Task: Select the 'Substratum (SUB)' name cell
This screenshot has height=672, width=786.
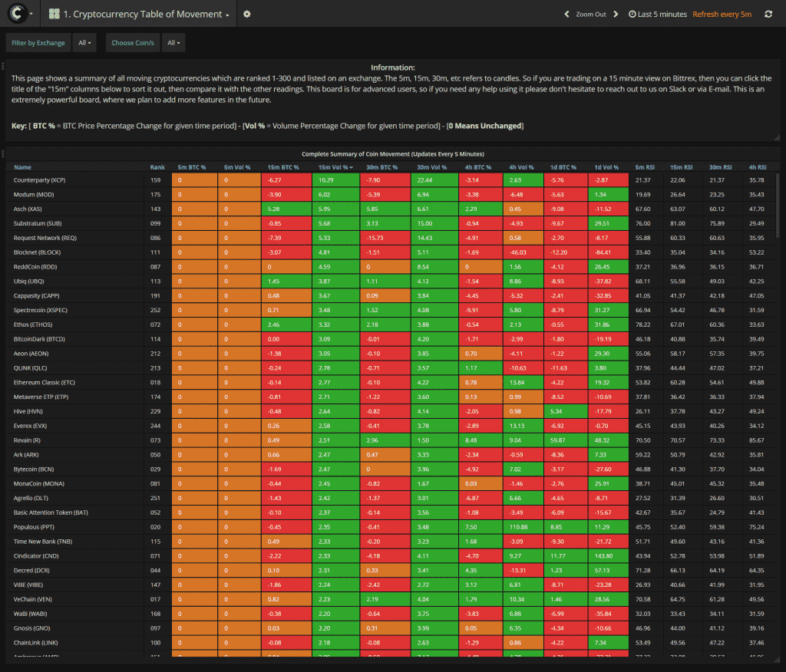Action: 75,223
